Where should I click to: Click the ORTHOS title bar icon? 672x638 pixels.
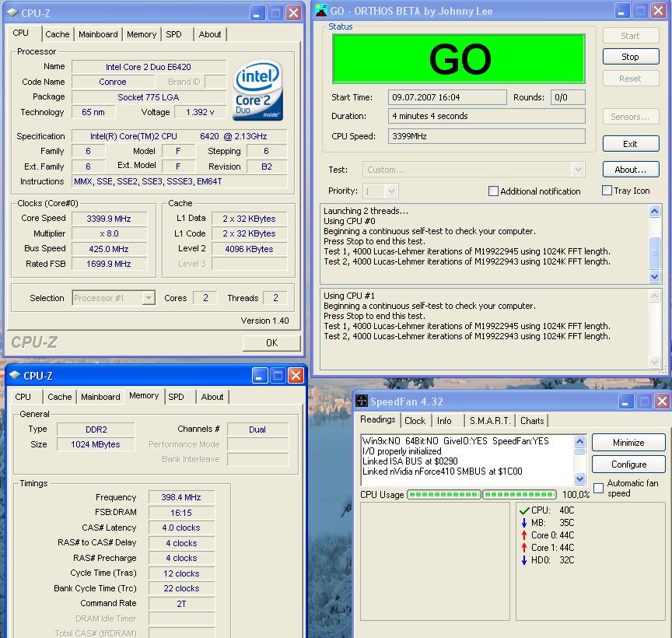tap(321, 10)
